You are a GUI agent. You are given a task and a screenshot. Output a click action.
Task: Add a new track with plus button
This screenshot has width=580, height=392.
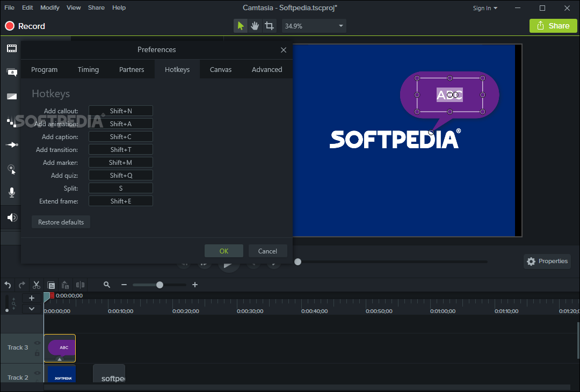32,297
